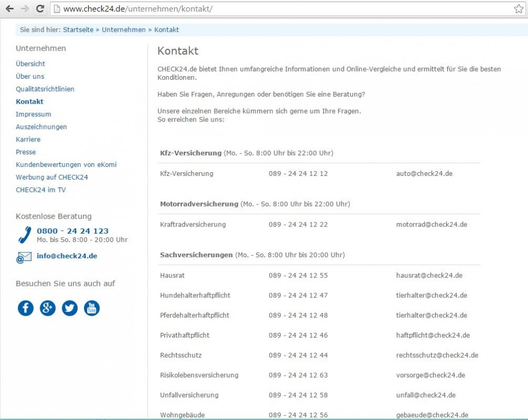Screen dimensions: 528x420
Task: Go to Über uns in sidebar
Action: point(30,76)
